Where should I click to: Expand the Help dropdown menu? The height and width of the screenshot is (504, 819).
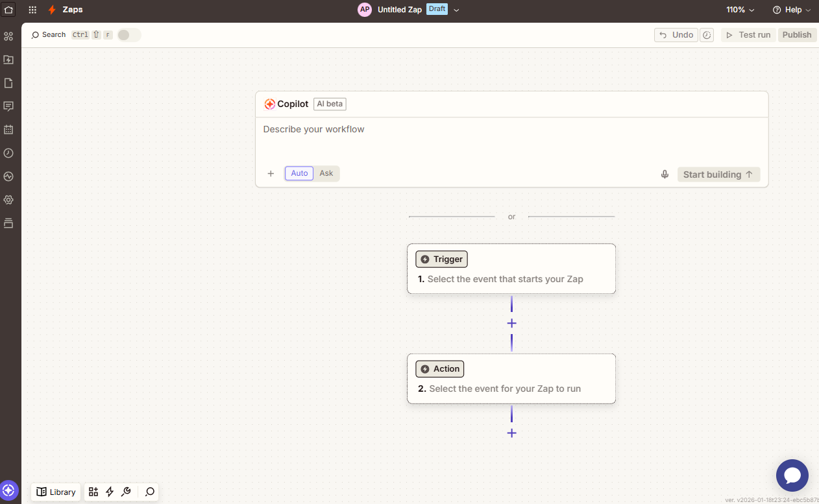[x=792, y=10]
